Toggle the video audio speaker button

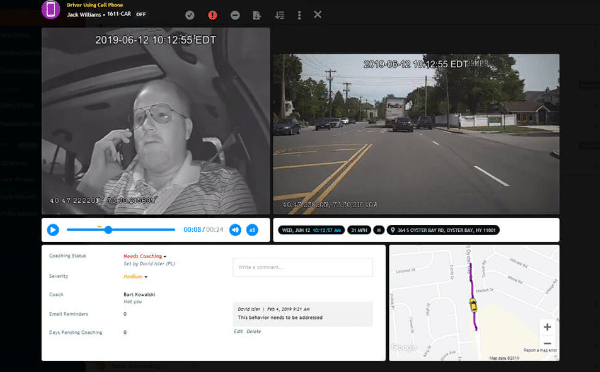(x=235, y=230)
